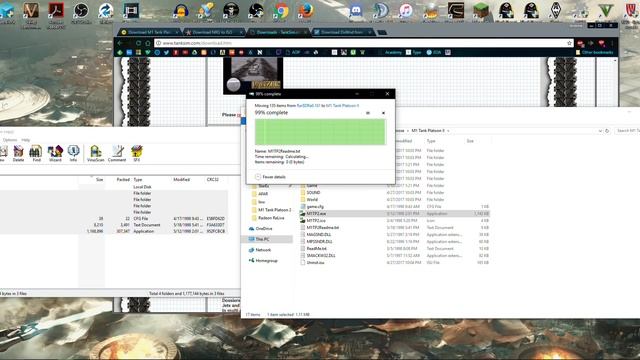Click M1 Tank Platoon II breadcrumb in Explorer

click(428, 131)
